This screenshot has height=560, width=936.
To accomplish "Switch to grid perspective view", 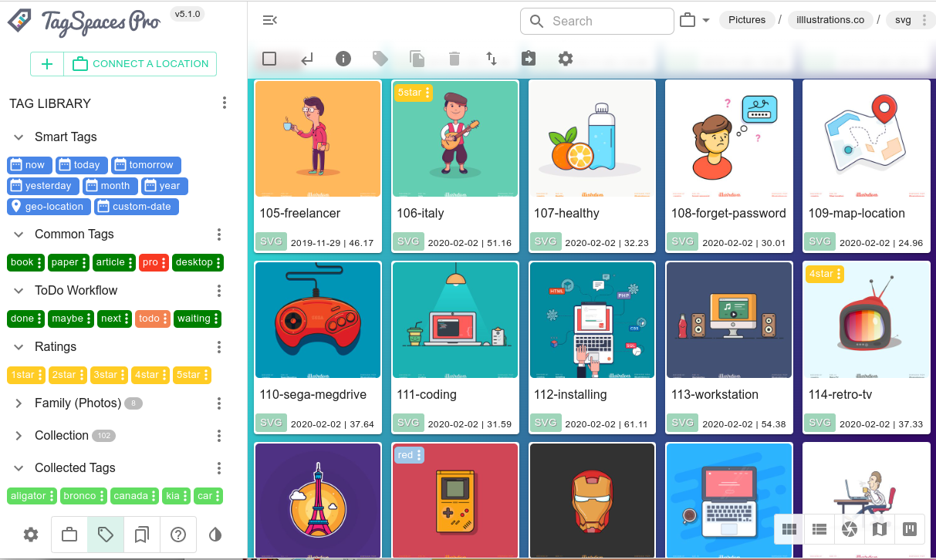I will 789,529.
